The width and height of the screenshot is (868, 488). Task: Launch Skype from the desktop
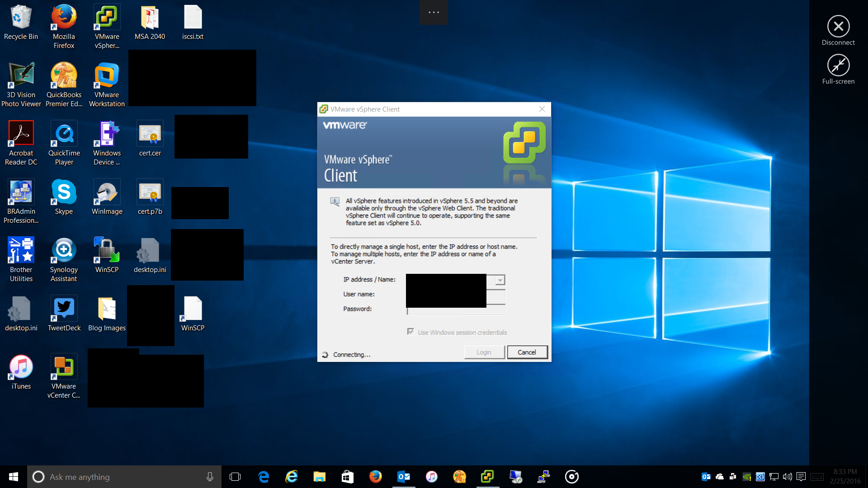coord(64,197)
